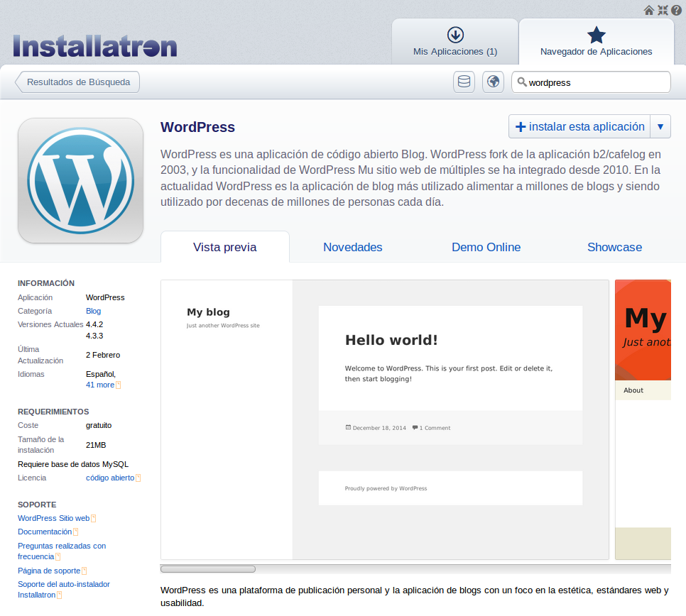Click the orange 'My' theme preview thumbnail
This screenshot has height=616, width=686.
643,419
